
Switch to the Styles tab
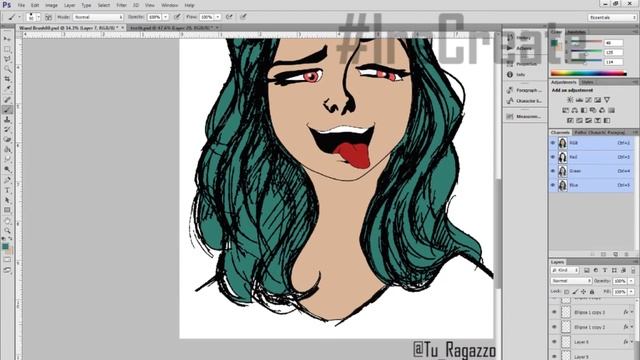pos(587,82)
